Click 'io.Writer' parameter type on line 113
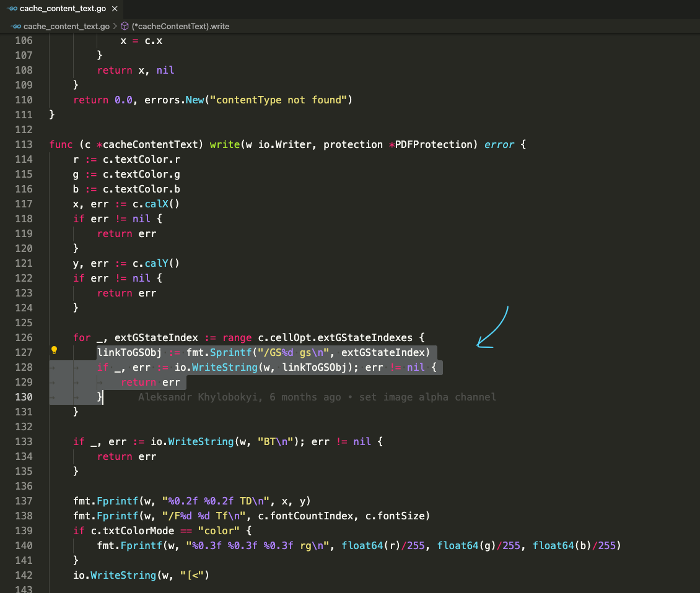This screenshot has width=700, height=593. click(x=284, y=145)
